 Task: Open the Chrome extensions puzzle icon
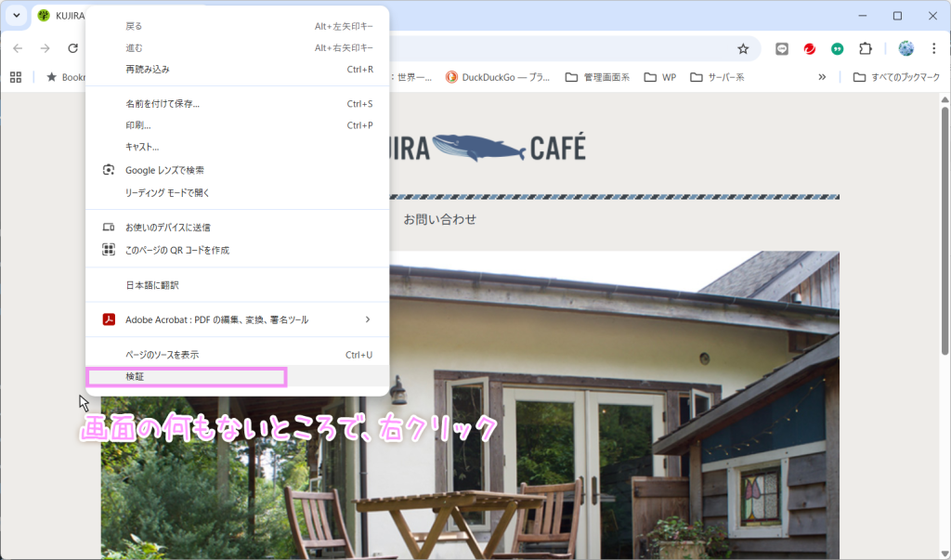[866, 48]
